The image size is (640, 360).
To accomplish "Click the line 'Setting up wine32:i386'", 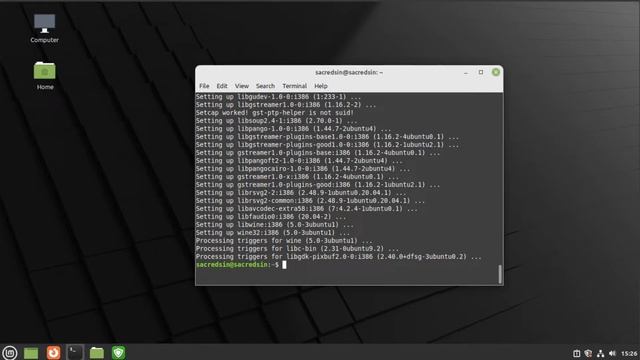I will click(x=272, y=233).
